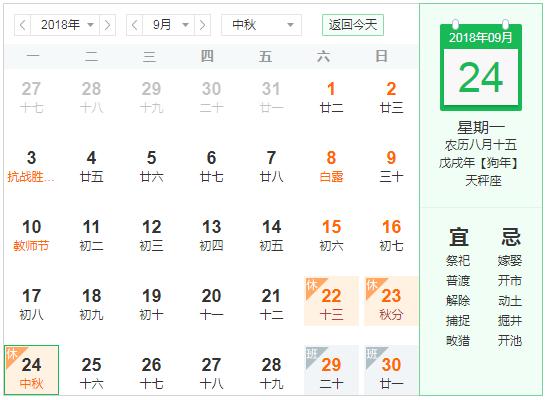Select September 20 十一 date
Viewport: 546px width, 400px height.
coord(211,305)
